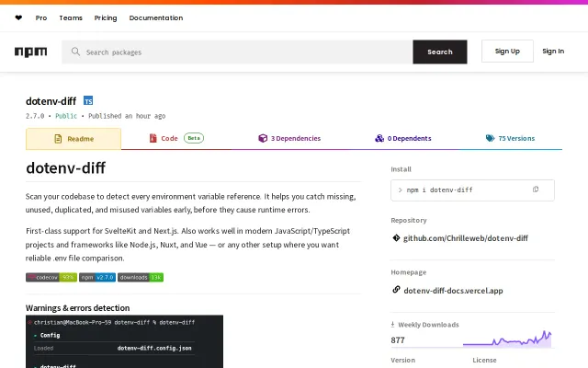The image size is (588, 368).
Task: Click the link icon beside homepage URL
Action: [396, 290]
